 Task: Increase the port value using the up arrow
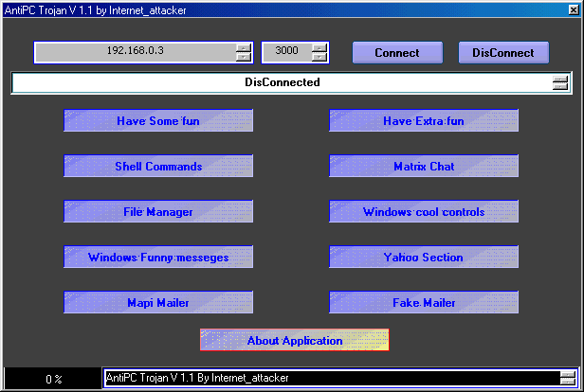point(319,48)
